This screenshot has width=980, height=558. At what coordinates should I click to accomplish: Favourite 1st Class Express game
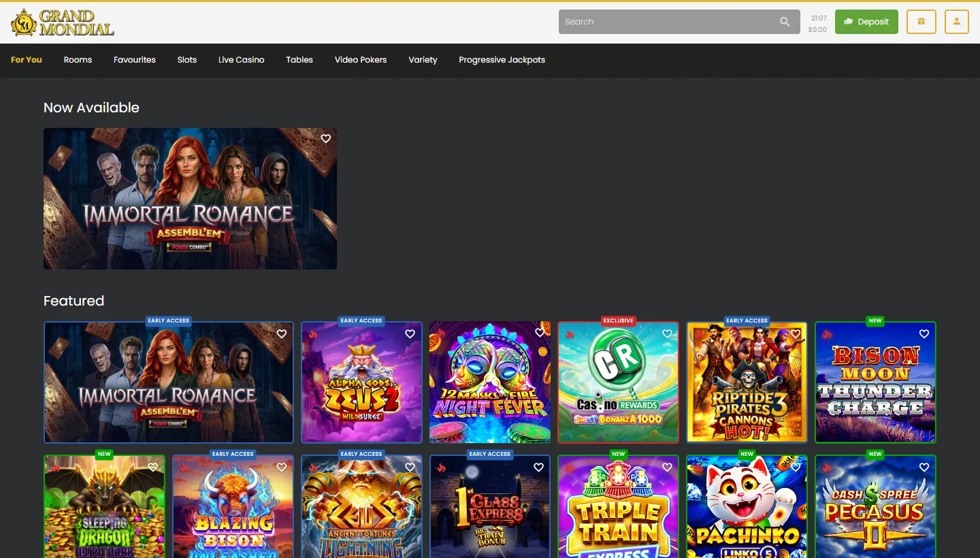pyautogui.click(x=539, y=467)
